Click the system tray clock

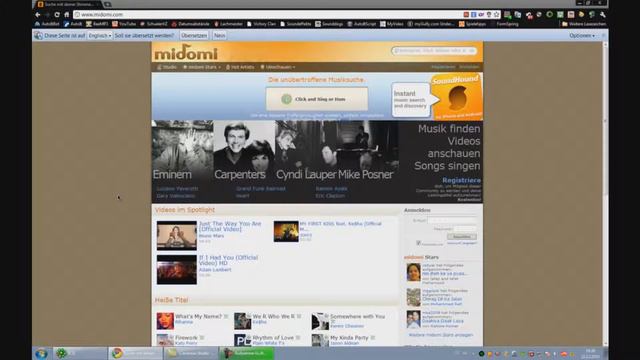[x=591, y=353]
